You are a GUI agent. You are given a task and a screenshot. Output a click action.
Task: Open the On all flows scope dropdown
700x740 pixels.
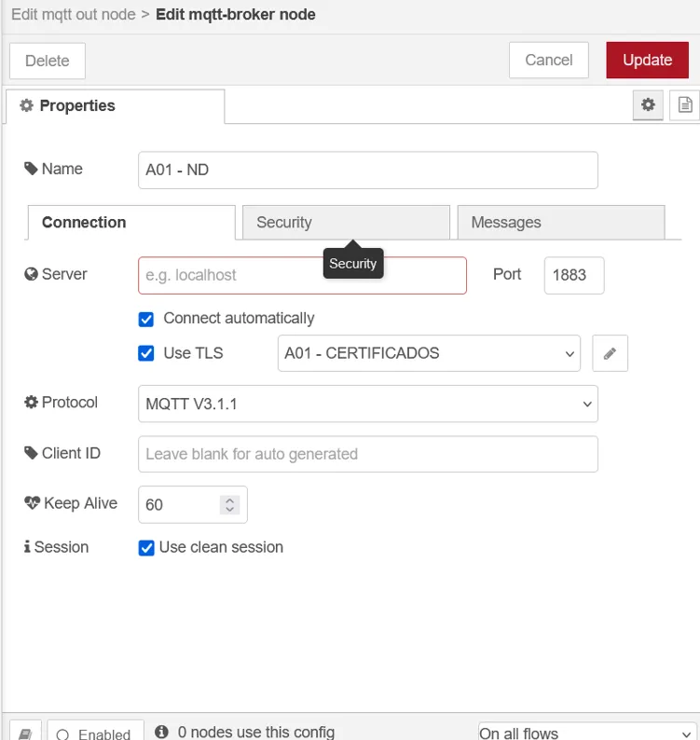pos(586,733)
